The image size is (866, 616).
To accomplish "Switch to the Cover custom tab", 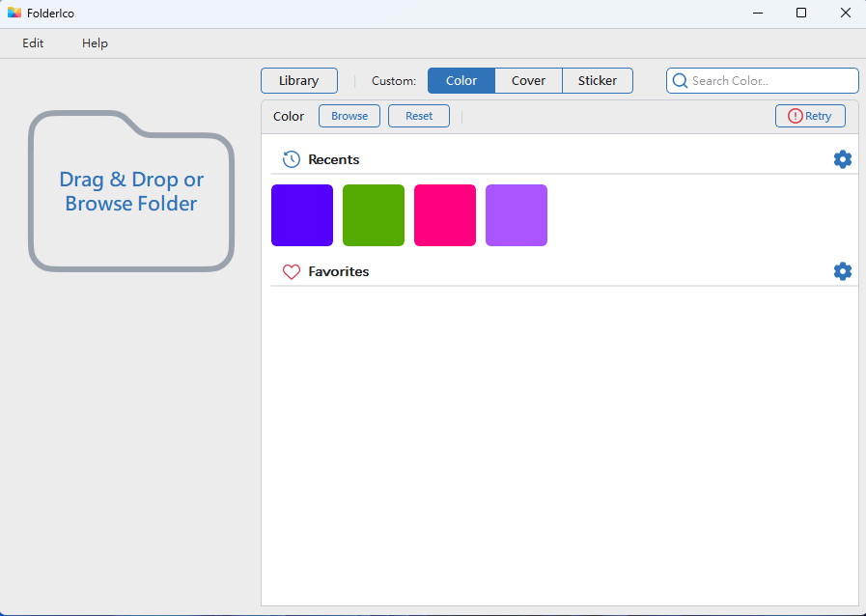I will (x=528, y=81).
